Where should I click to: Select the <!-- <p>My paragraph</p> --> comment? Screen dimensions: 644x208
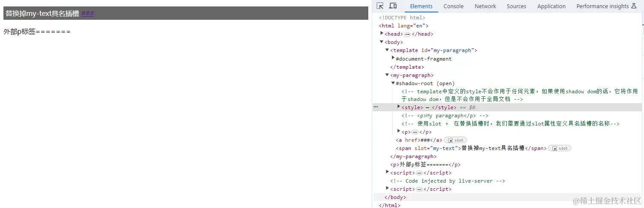[445, 116]
